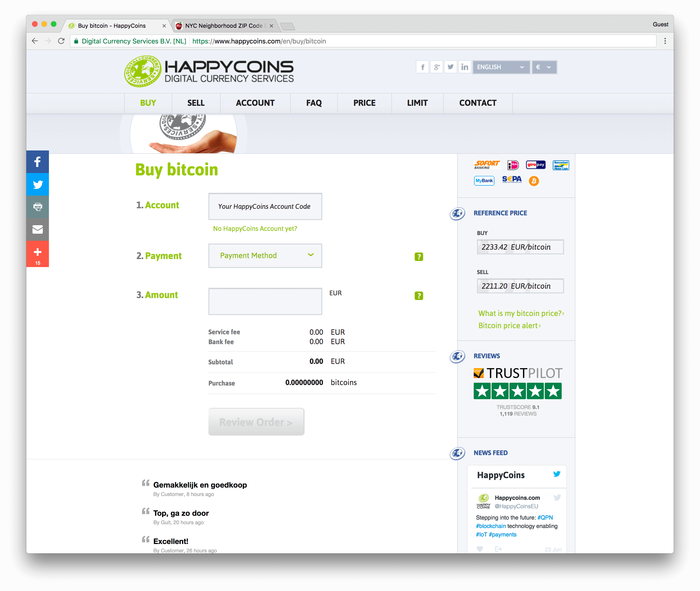The height and width of the screenshot is (591, 700).
Task: Open the euro currency dropdown
Action: 544,67
